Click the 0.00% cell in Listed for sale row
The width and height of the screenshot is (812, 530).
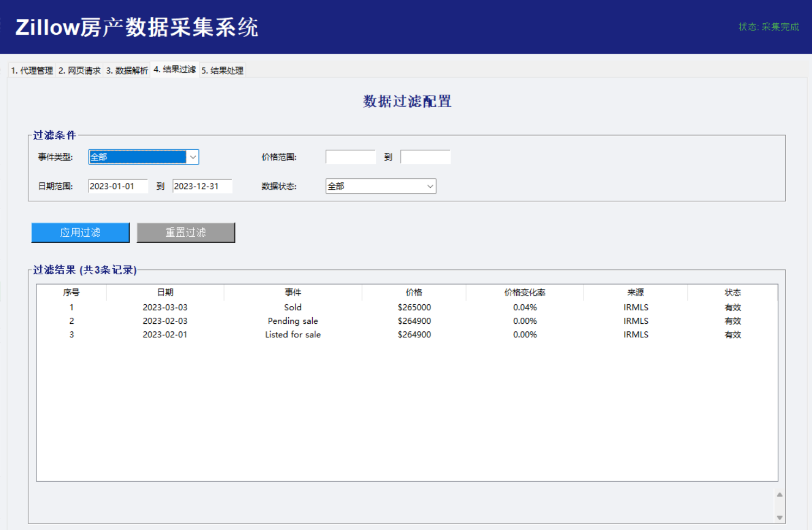[525, 335]
